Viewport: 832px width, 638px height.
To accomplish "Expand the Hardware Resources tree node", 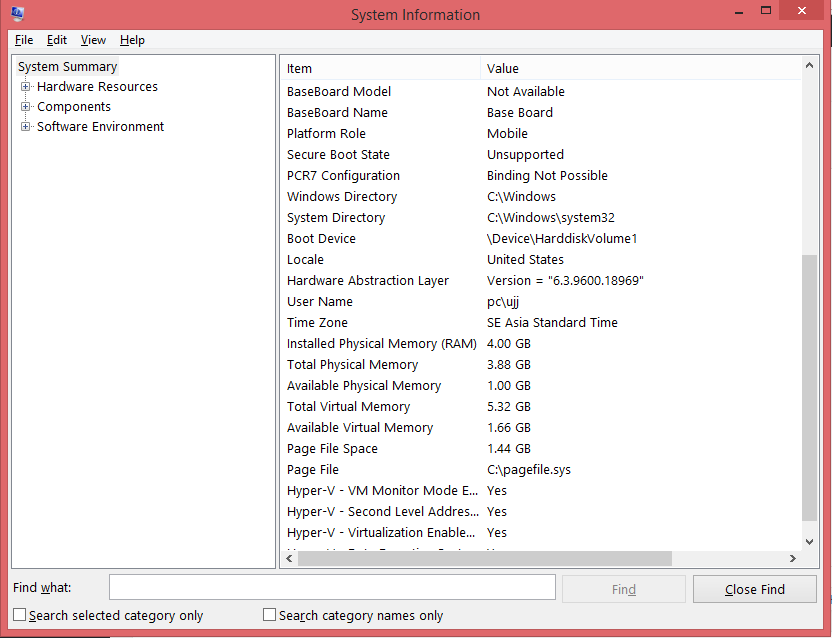I will pos(26,87).
